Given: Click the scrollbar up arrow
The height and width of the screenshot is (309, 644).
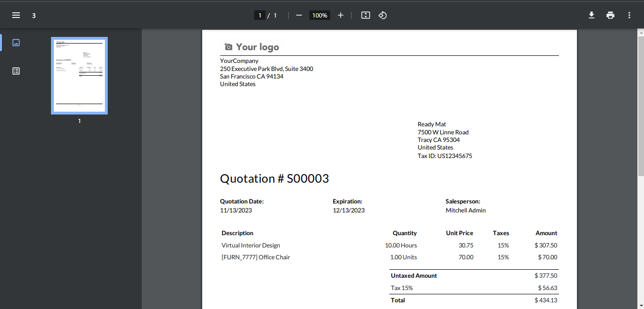Looking at the screenshot, I should point(641,32).
